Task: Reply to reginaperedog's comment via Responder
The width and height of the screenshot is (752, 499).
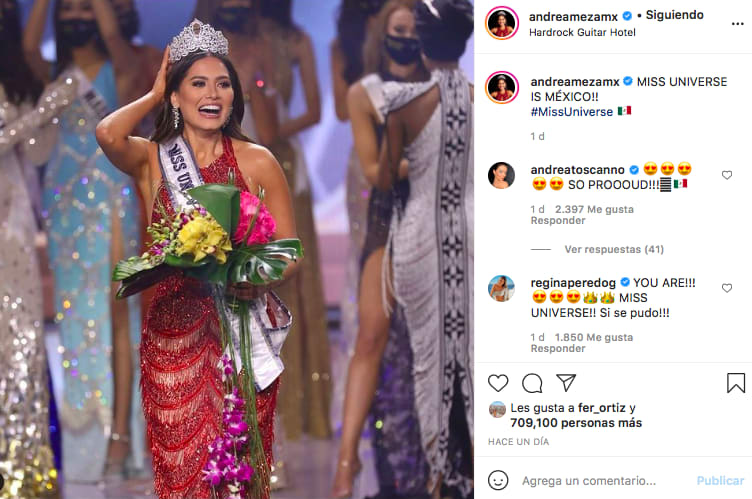Action: coord(558,348)
